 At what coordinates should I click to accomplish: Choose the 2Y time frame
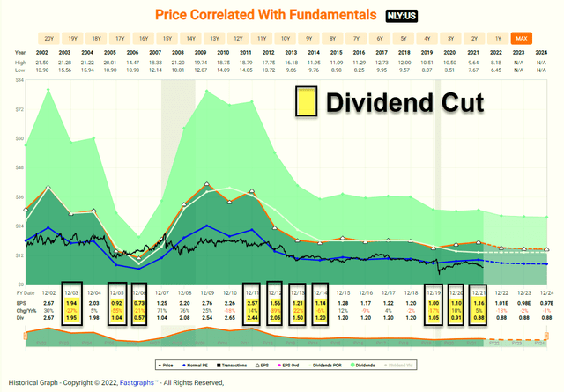point(475,39)
